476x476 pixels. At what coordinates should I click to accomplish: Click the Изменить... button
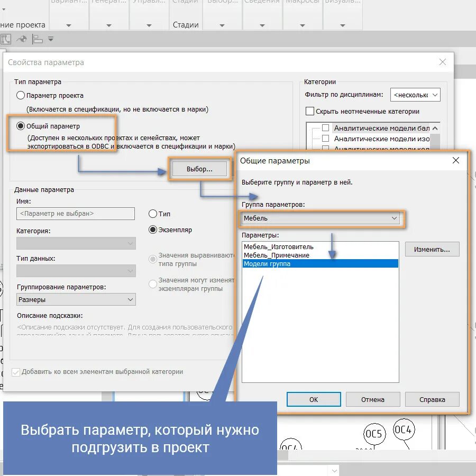pyautogui.click(x=432, y=249)
